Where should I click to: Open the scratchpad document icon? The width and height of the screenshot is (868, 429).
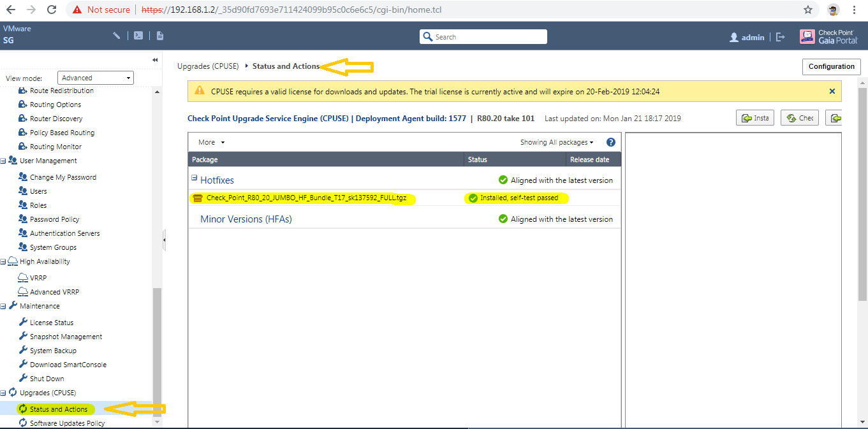[160, 36]
